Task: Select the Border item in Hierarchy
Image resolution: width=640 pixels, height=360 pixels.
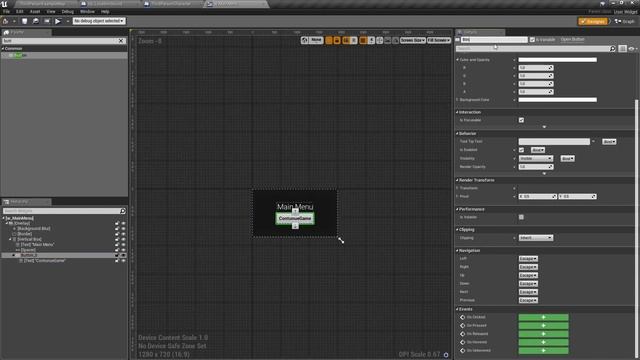Action: pos(24,234)
